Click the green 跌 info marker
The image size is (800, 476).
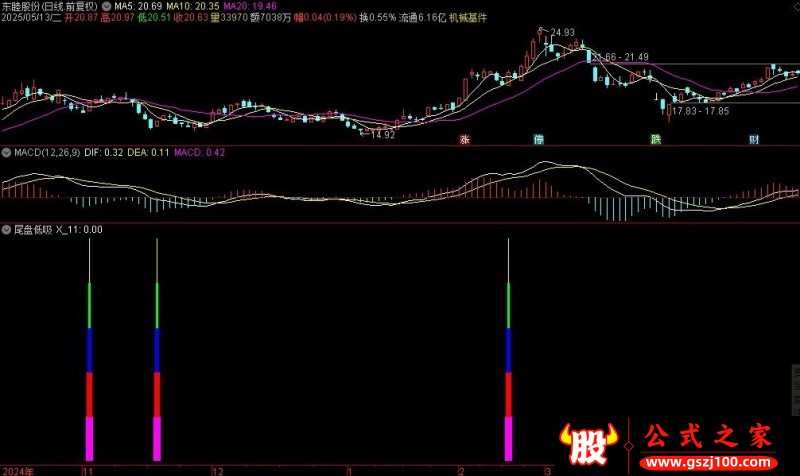[656, 139]
